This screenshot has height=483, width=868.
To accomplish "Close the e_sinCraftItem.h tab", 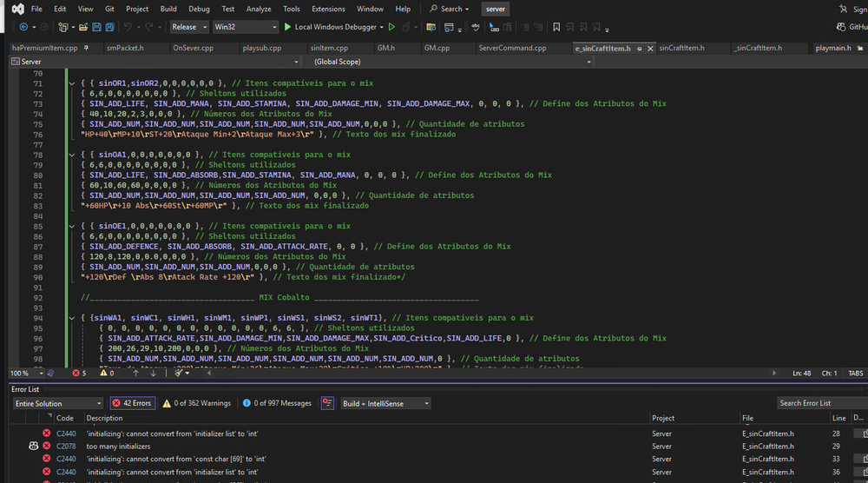I will 650,49.
